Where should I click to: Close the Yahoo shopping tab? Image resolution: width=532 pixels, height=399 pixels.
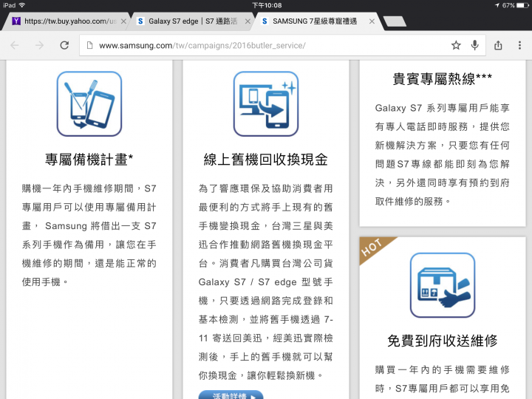tap(123, 21)
